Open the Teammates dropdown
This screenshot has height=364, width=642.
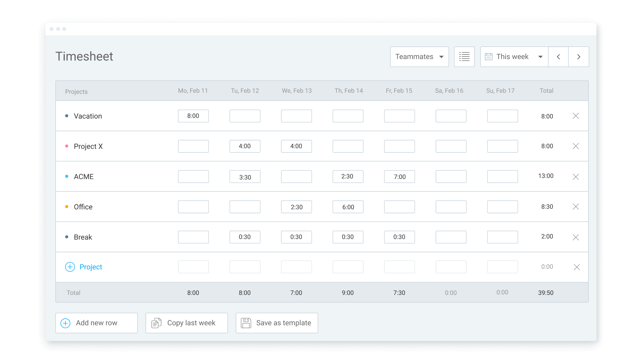pos(419,57)
